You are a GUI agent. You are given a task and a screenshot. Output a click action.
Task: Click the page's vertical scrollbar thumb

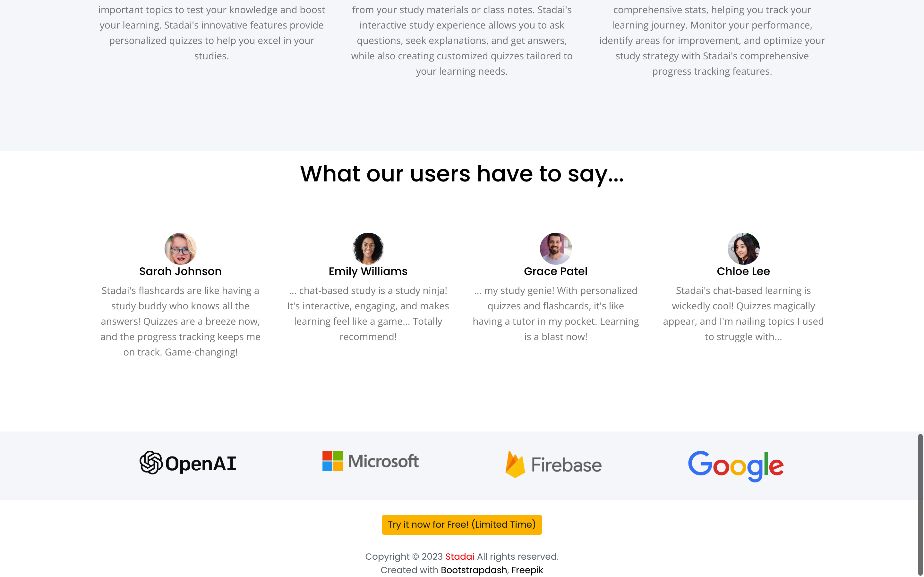click(x=920, y=505)
